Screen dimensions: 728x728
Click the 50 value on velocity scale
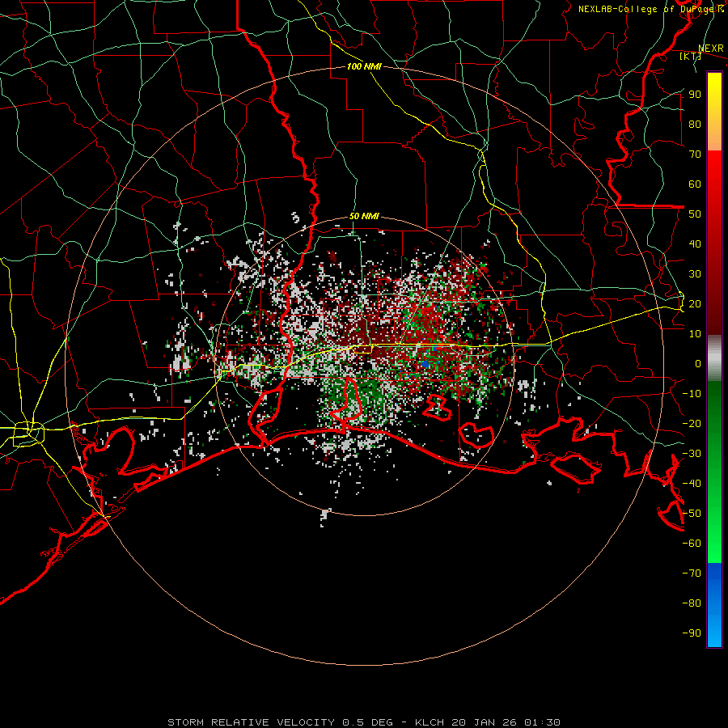coord(695,214)
